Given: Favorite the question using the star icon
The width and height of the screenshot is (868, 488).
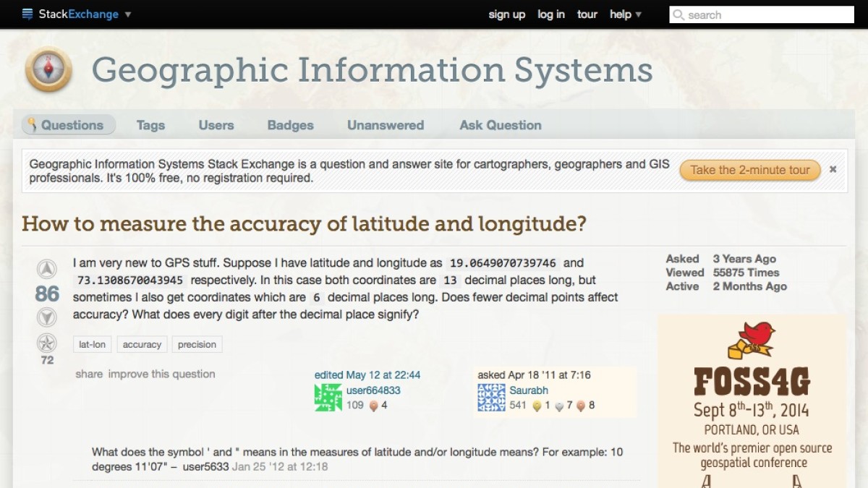Looking at the screenshot, I should click(x=46, y=343).
